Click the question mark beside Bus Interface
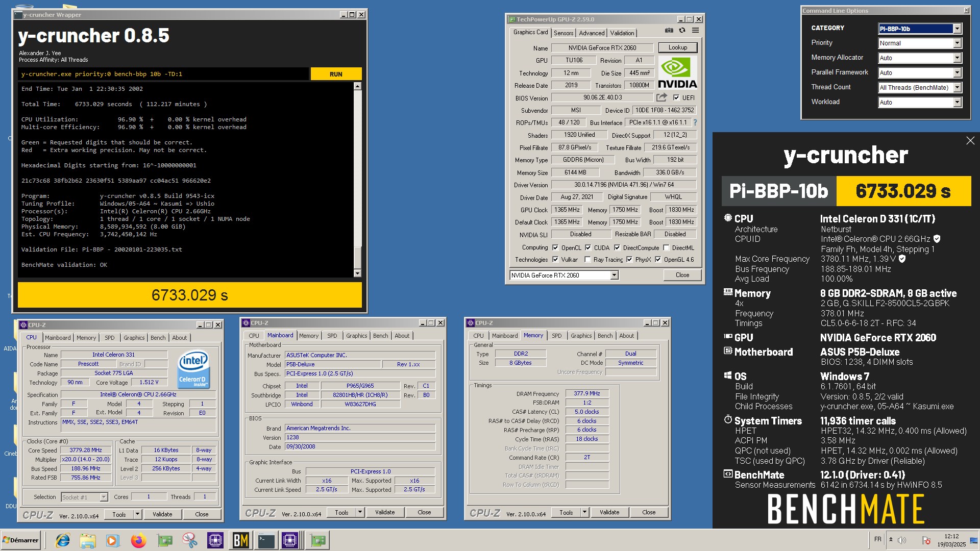The width and height of the screenshot is (980, 551). click(x=695, y=122)
